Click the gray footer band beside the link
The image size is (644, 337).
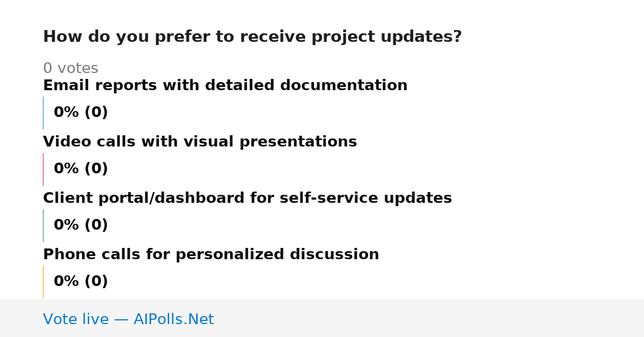click(x=429, y=318)
